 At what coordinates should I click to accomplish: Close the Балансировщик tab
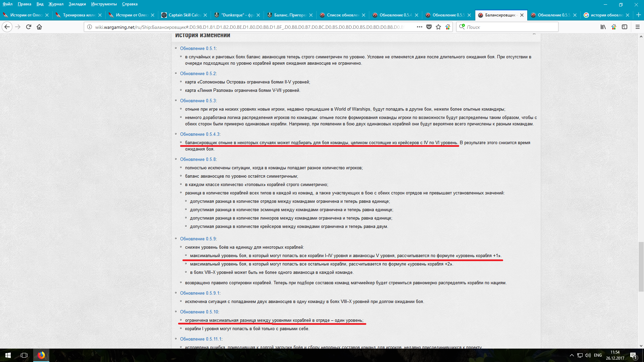(522, 15)
